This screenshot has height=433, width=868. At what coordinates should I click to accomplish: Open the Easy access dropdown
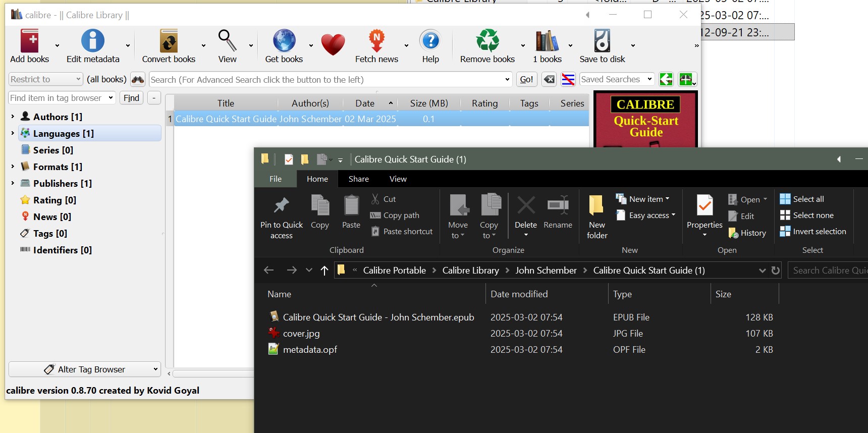coord(645,215)
